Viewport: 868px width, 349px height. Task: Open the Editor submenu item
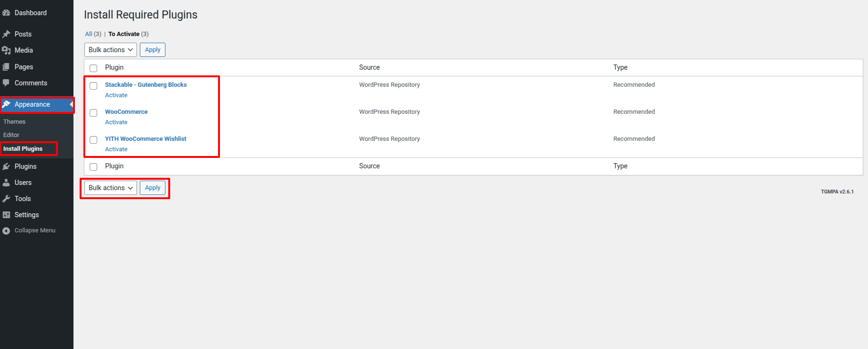coord(11,135)
